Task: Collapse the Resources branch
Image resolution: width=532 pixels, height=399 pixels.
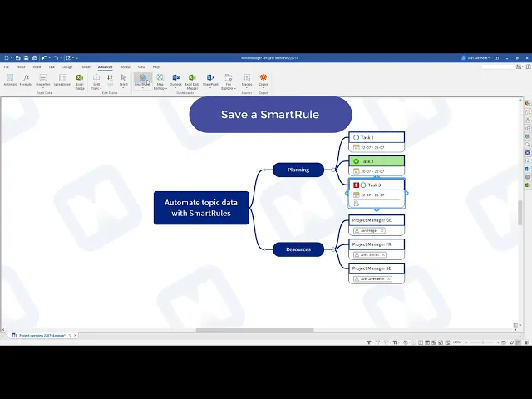Action: 333,249
